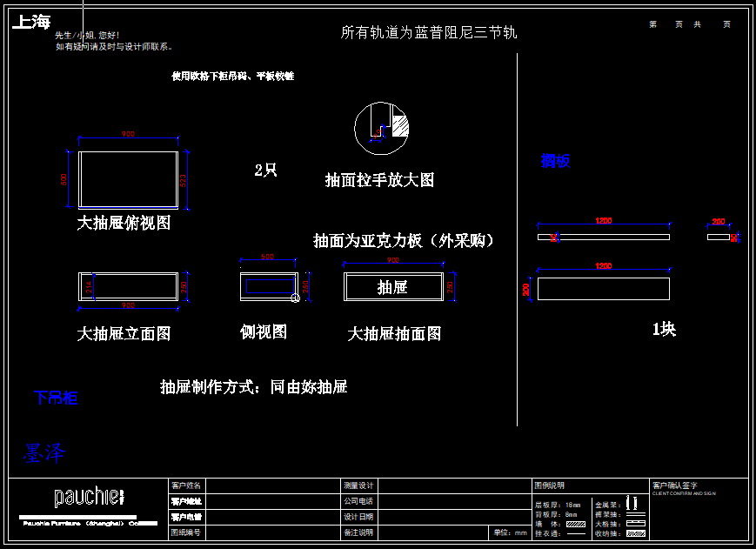Click the wall hatch legend symbol
756x549 pixels.
point(575,524)
